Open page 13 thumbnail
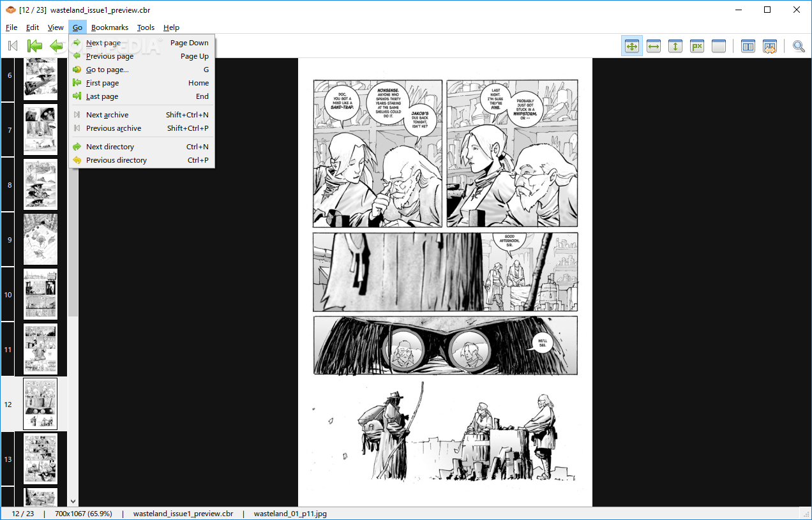Viewport: 812px width, 520px height. (40, 459)
